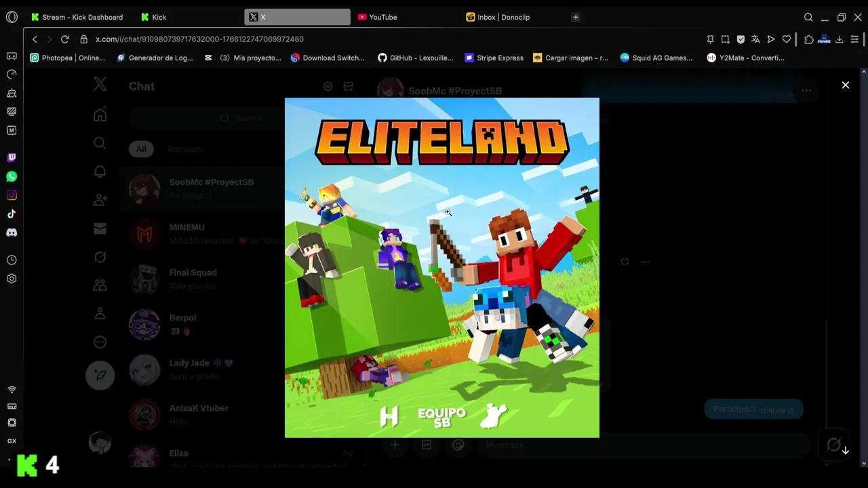Image resolution: width=868 pixels, height=488 pixels.
Task: Open (3) Mis proyecto... bookmark
Action: (243, 58)
